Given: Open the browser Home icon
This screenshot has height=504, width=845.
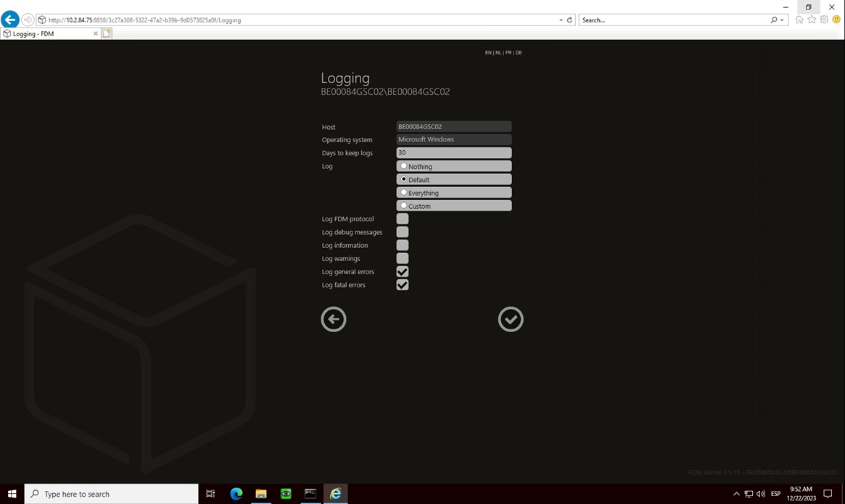Looking at the screenshot, I should 799,20.
